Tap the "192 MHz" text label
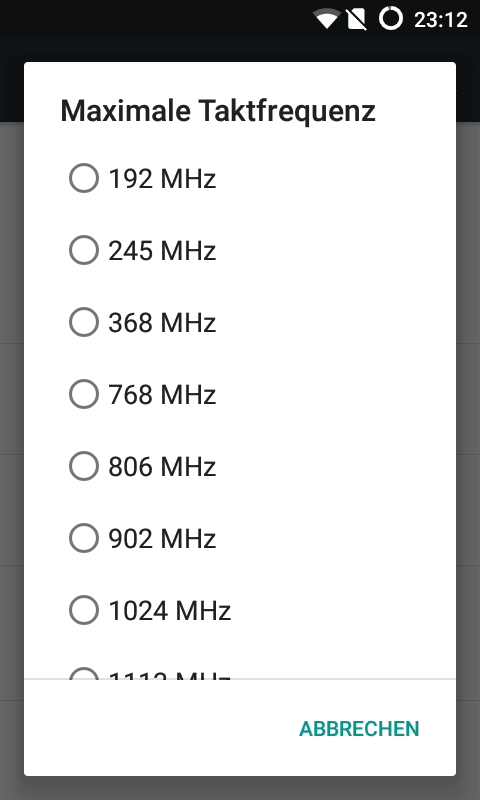This screenshot has width=480, height=800. pyautogui.click(x=162, y=179)
